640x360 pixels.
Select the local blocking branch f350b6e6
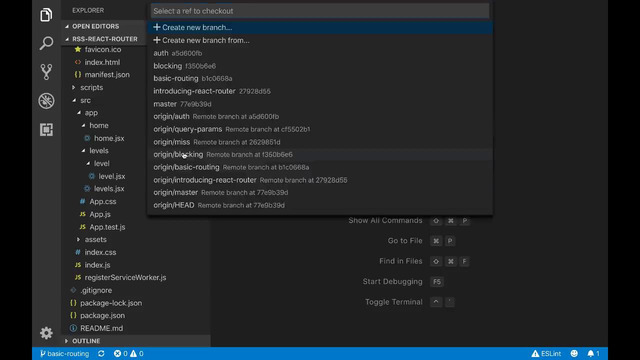tap(320, 66)
